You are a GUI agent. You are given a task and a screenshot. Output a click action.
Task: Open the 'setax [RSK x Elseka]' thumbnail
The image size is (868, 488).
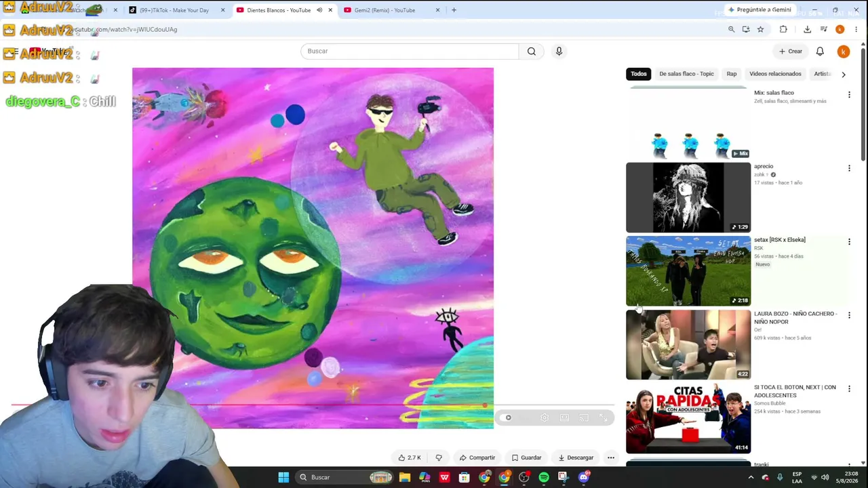click(x=688, y=271)
